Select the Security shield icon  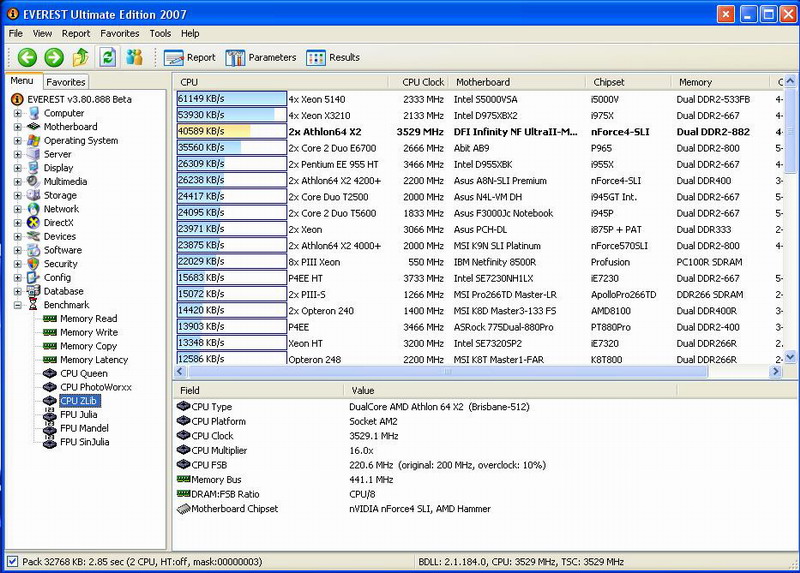[x=34, y=264]
